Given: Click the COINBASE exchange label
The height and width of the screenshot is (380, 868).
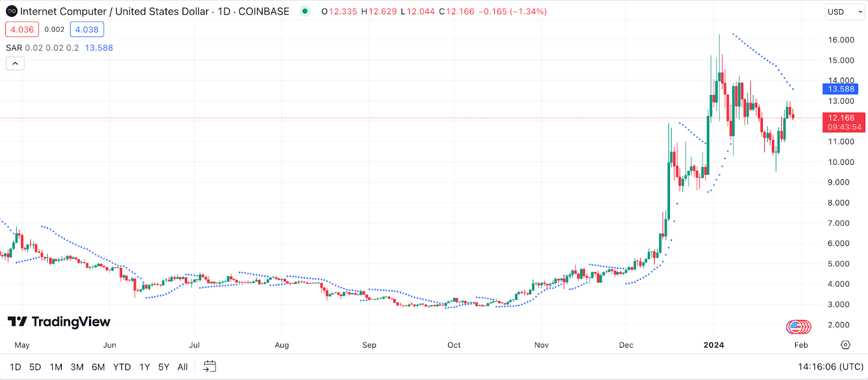Looking at the screenshot, I should coord(264,11).
